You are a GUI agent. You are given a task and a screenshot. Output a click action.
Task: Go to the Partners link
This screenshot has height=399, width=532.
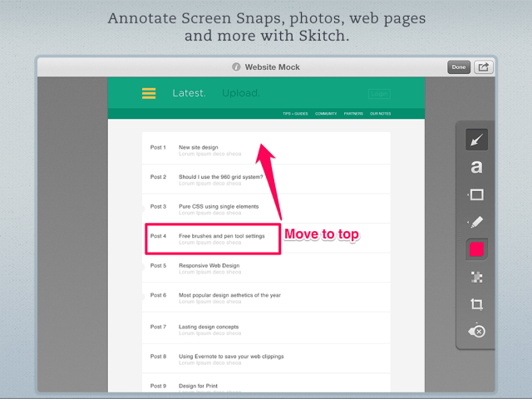click(353, 113)
